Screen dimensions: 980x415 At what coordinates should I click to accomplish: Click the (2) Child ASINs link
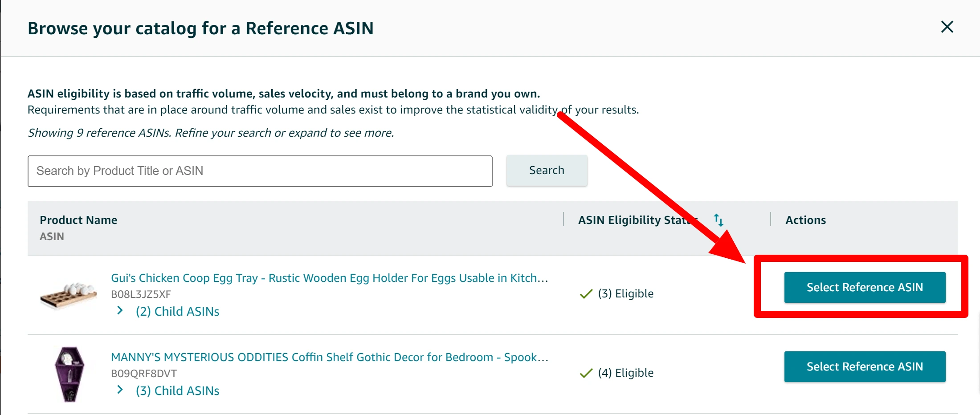coord(177,311)
